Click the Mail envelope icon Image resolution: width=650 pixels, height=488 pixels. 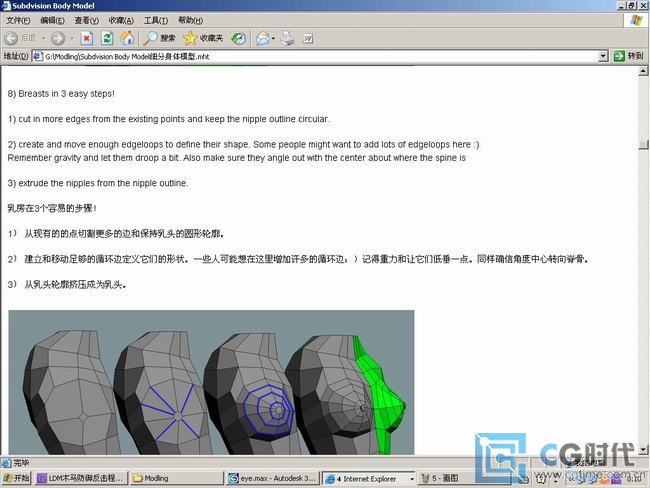pos(262,39)
